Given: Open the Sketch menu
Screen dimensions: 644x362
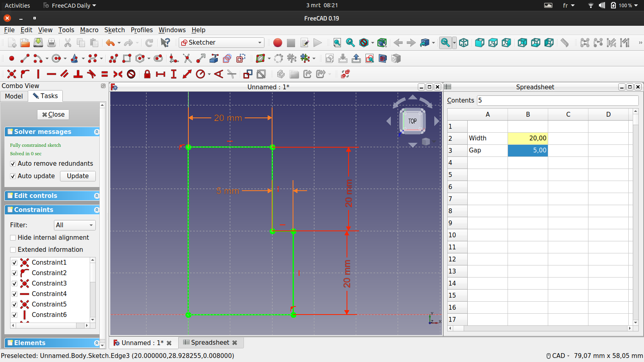Looking at the screenshot, I should pos(114,30).
